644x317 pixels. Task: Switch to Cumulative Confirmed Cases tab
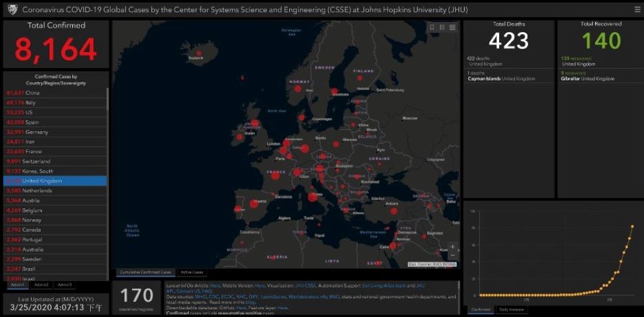pos(146,273)
